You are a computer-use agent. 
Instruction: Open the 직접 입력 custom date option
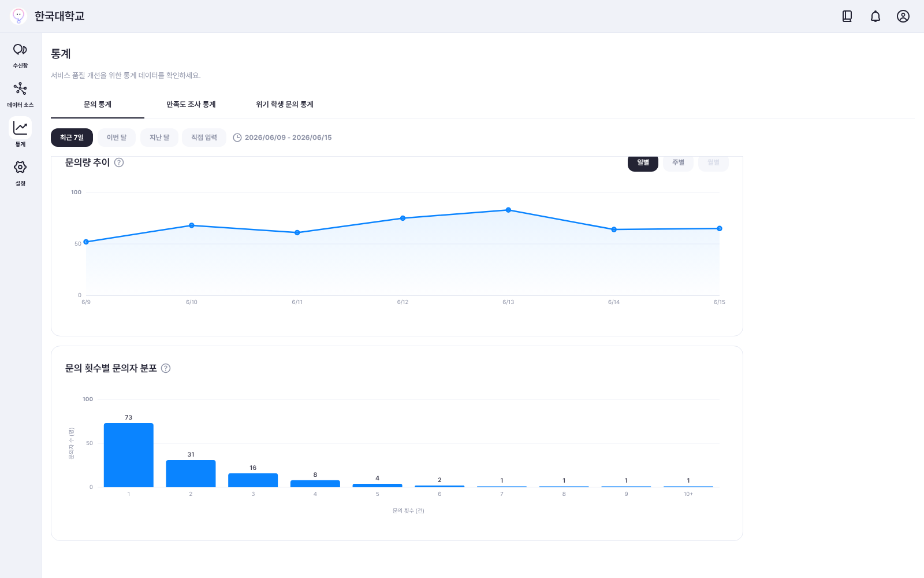click(x=204, y=138)
